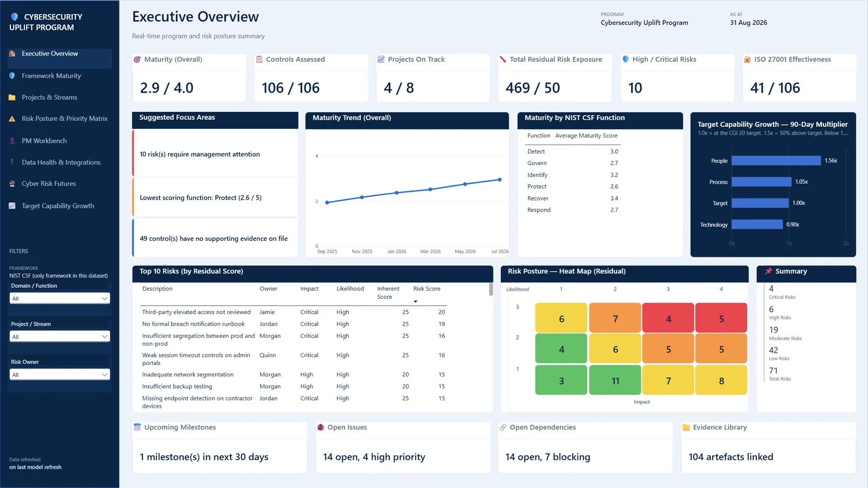Click the PM Workbench person icon
868x488 pixels.
12,141
